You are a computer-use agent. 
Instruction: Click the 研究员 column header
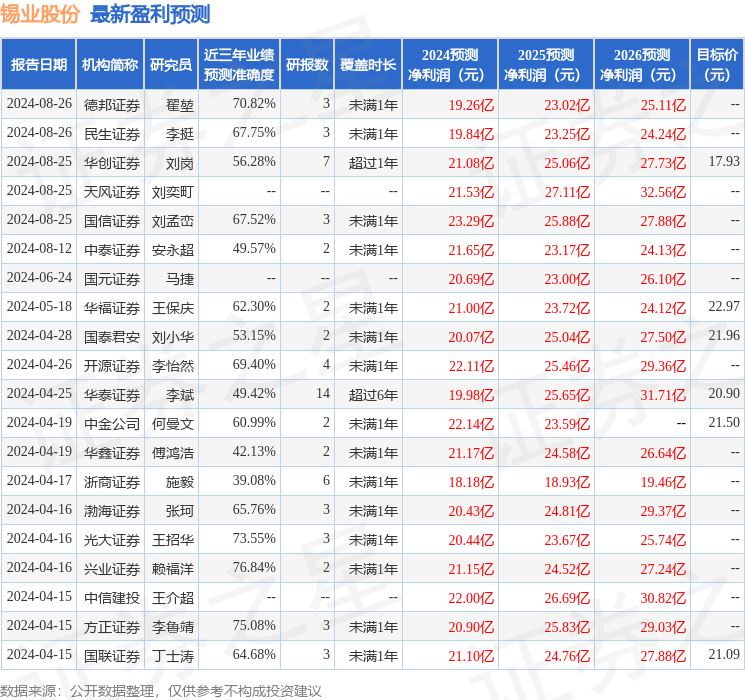(171, 65)
